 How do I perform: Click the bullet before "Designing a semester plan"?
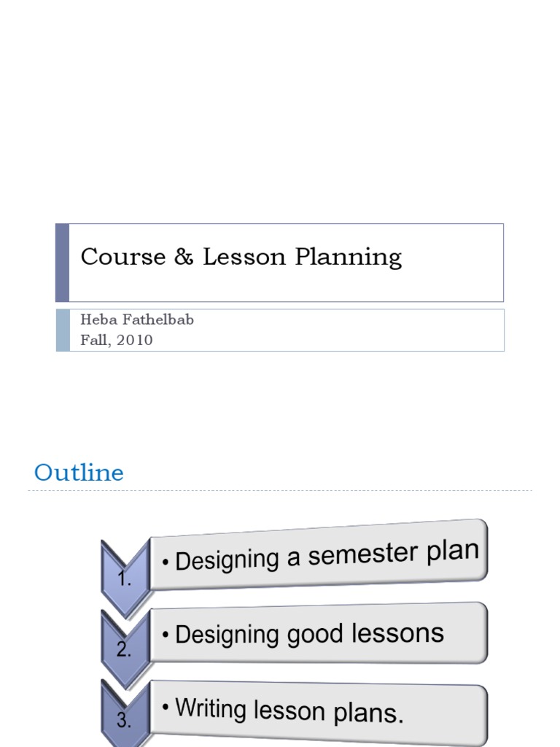tap(166, 563)
